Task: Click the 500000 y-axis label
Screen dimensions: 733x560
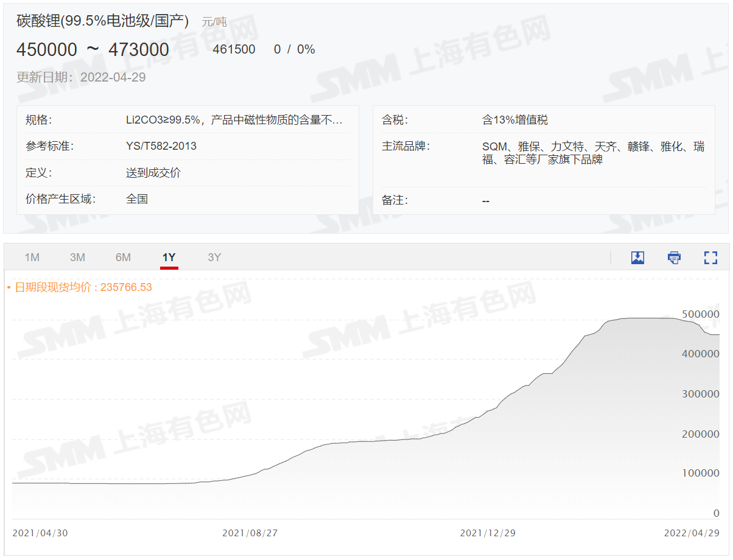Action: tap(700, 314)
